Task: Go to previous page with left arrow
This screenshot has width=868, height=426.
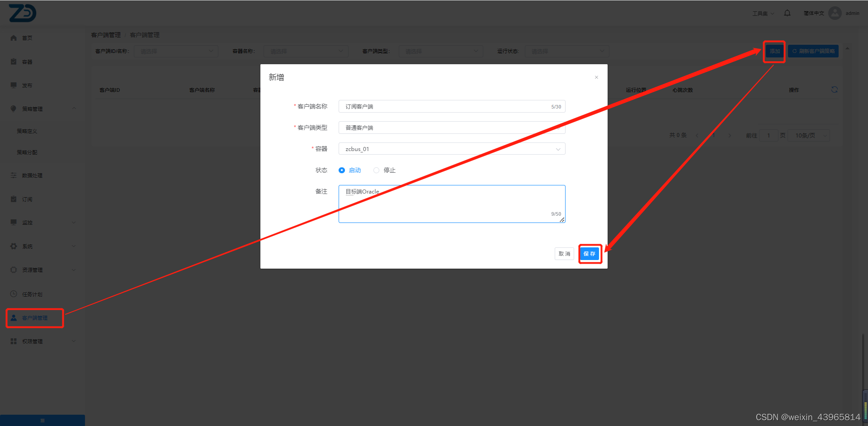Action: pos(697,136)
